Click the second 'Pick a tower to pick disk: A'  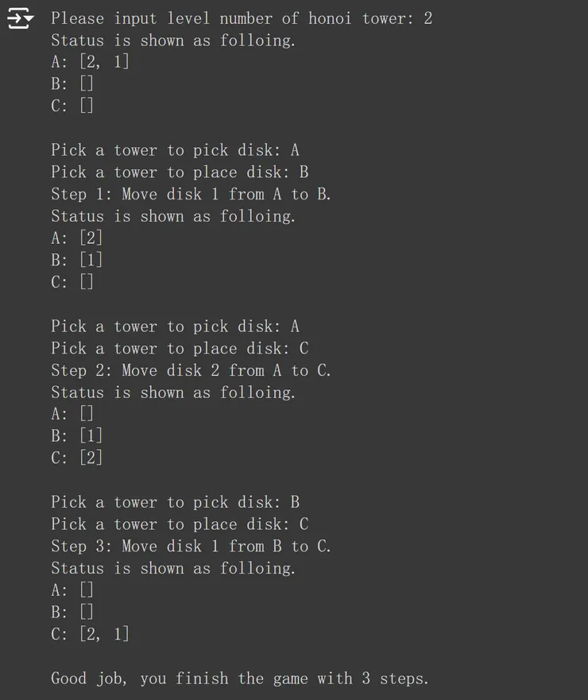175,327
